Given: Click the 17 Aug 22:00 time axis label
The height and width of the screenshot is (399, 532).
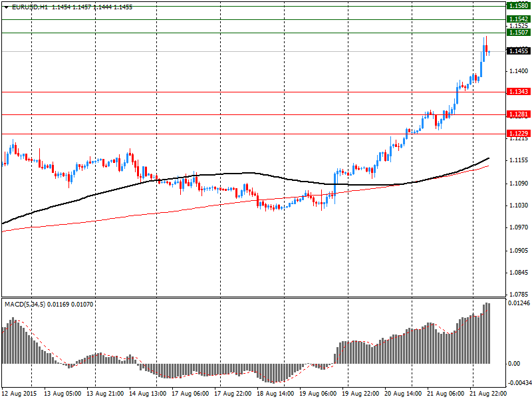Looking at the screenshot, I should coord(233,394).
